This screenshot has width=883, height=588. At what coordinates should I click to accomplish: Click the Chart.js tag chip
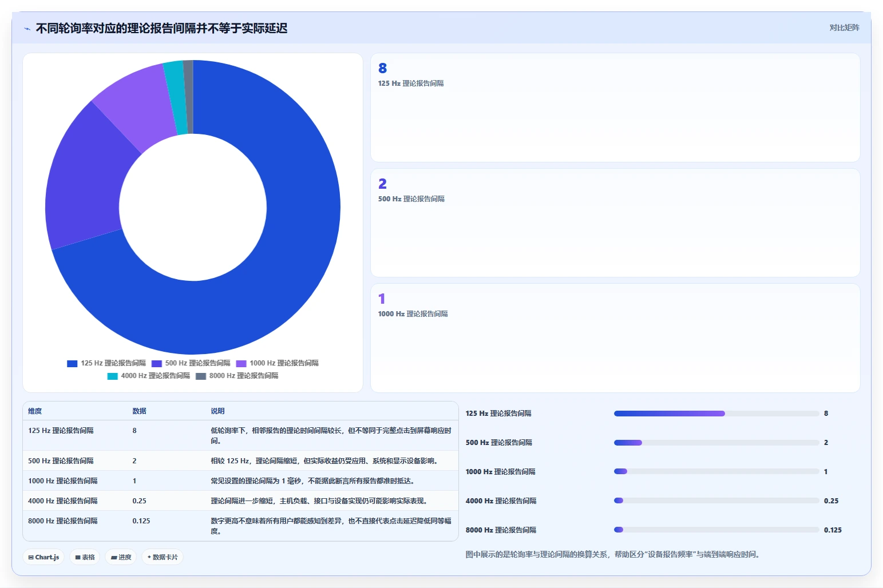(43, 557)
